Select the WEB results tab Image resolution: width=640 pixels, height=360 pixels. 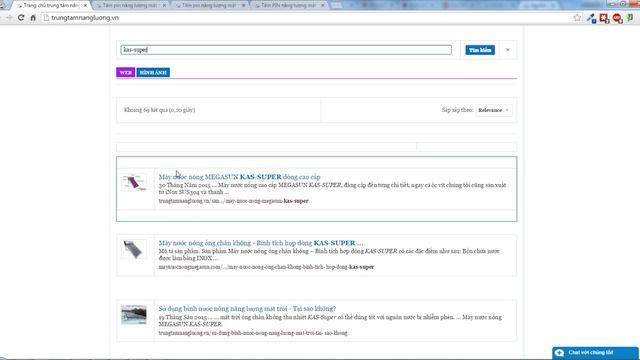(126, 73)
